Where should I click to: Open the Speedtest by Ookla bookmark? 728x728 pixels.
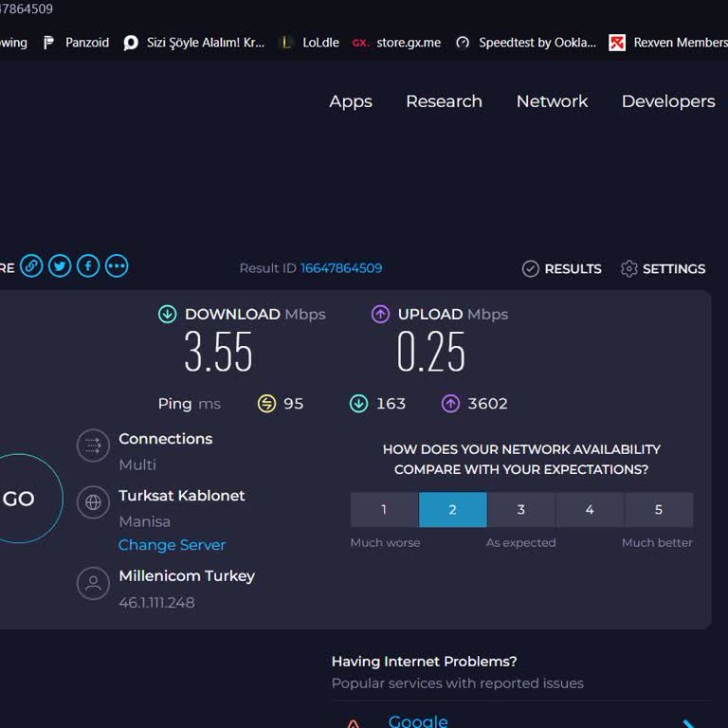pos(526,43)
